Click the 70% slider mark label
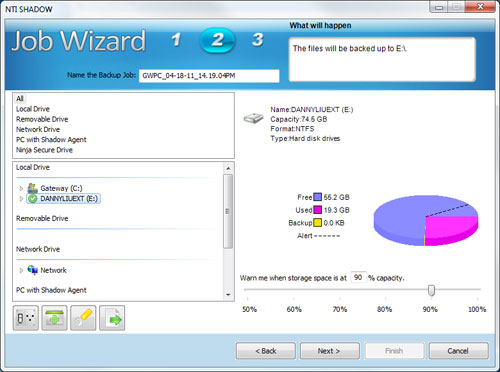500x372 pixels. 340,310
